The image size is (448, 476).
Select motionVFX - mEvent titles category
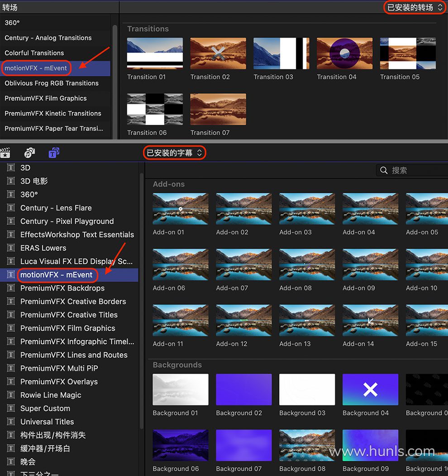coord(69,275)
